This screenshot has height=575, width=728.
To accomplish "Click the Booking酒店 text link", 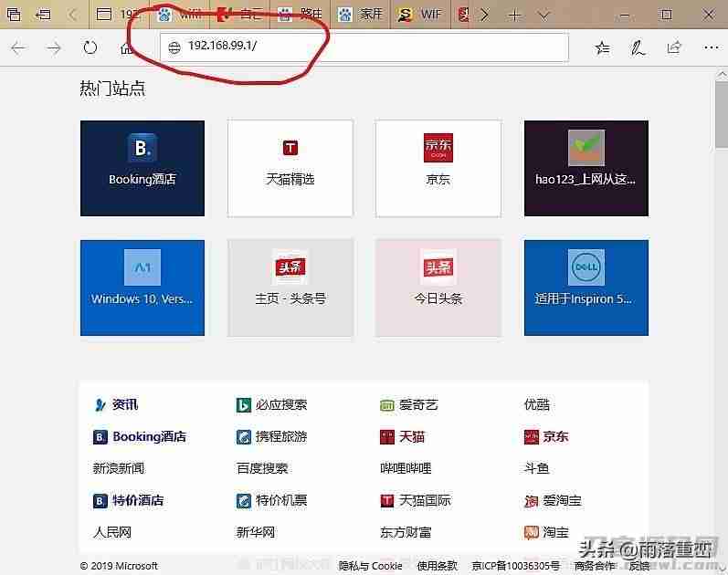I will click(x=150, y=436).
